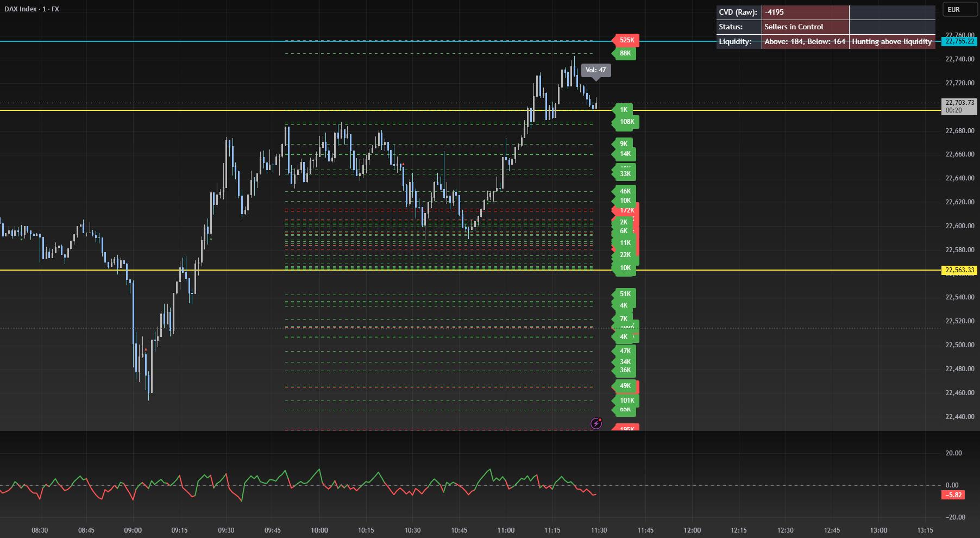Click the green 108K liquidity label
980x538 pixels.
[x=626, y=122]
